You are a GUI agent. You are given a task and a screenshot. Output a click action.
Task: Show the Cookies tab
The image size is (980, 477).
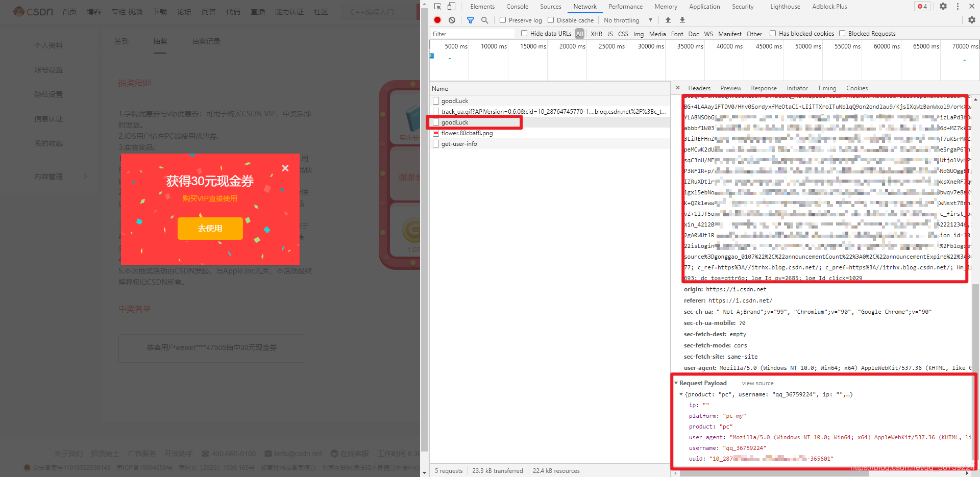point(856,88)
